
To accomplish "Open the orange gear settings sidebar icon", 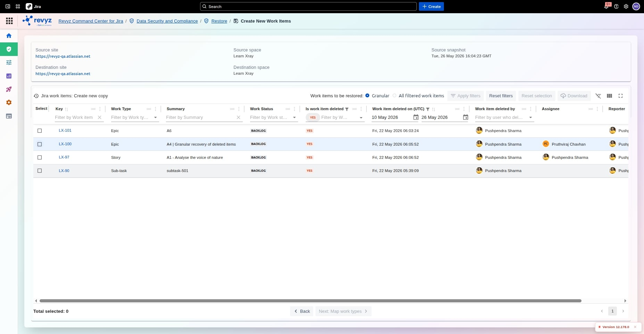I will coord(9,103).
